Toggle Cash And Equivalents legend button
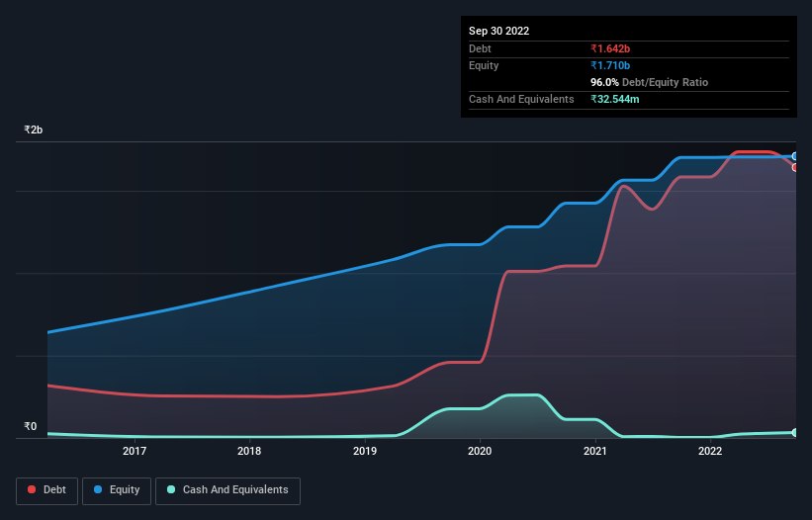The height and width of the screenshot is (520, 812). coord(227,490)
